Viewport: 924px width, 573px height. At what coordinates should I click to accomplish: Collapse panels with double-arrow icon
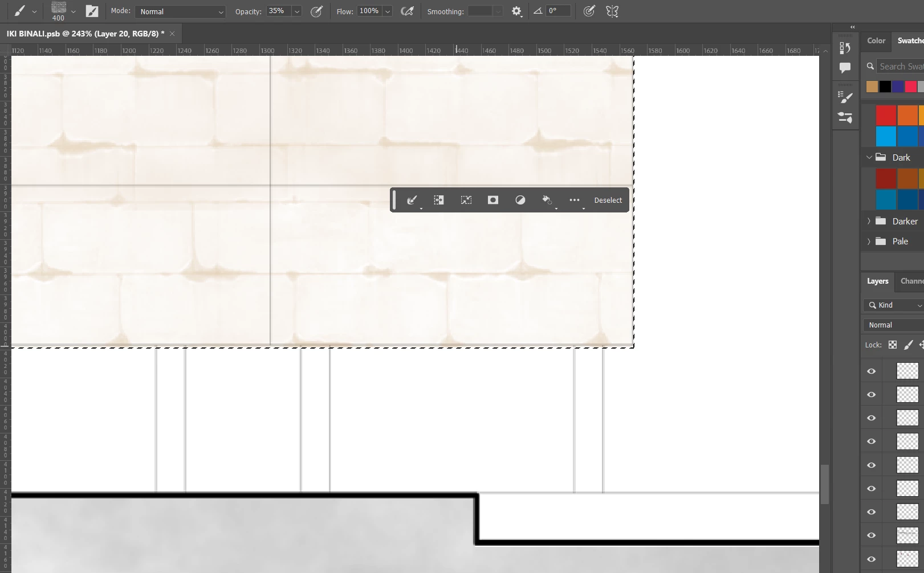coord(853,27)
